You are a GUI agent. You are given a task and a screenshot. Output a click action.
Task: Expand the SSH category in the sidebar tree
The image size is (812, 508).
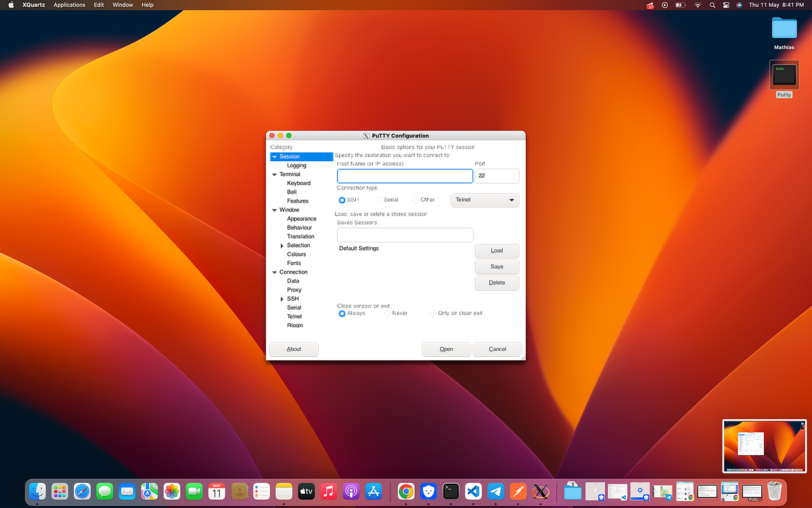click(x=282, y=298)
